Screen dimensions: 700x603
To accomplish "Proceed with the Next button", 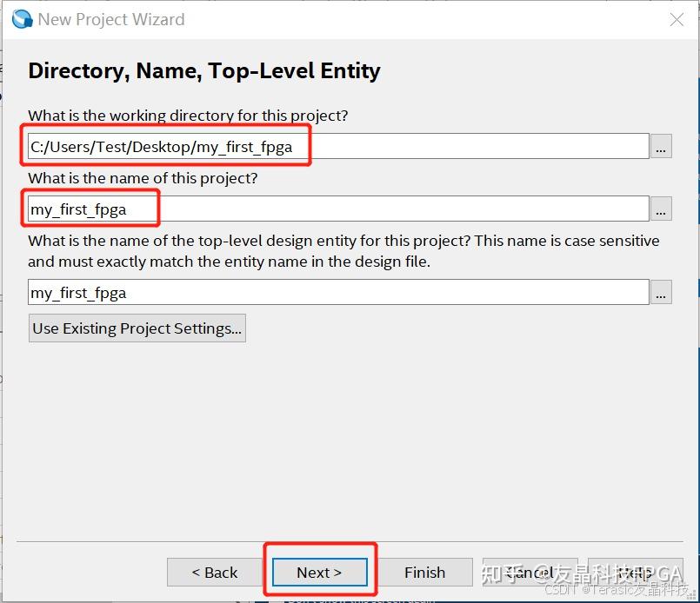I will (x=319, y=573).
